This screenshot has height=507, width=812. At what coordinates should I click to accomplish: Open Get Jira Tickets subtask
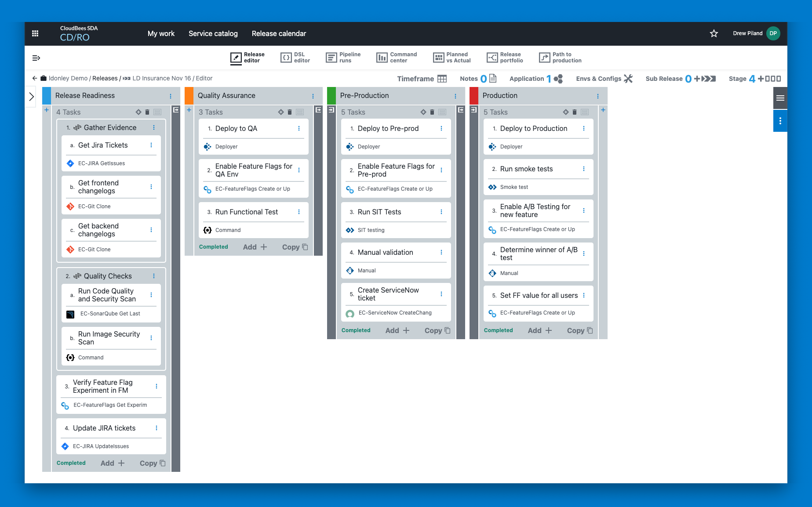click(111, 153)
